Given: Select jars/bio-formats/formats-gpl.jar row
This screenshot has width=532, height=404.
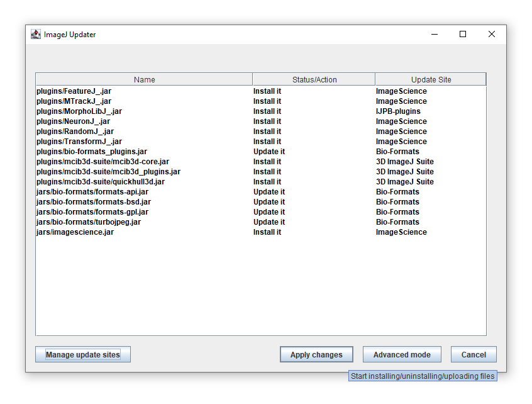Looking at the screenshot, I should [x=260, y=212].
